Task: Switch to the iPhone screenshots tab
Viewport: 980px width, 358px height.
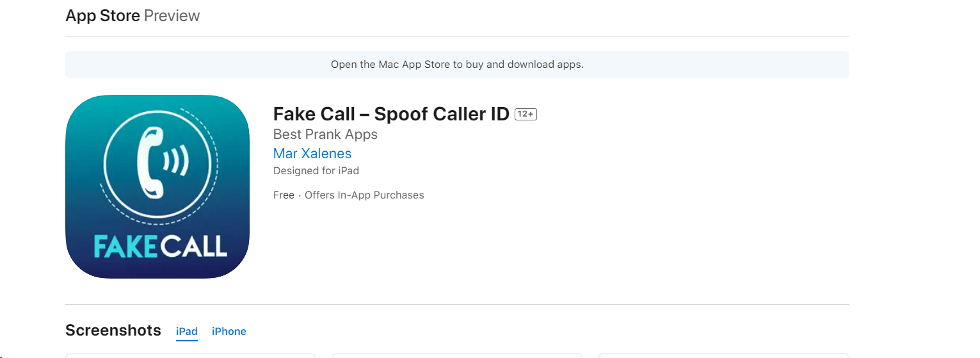Action: [x=229, y=332]
